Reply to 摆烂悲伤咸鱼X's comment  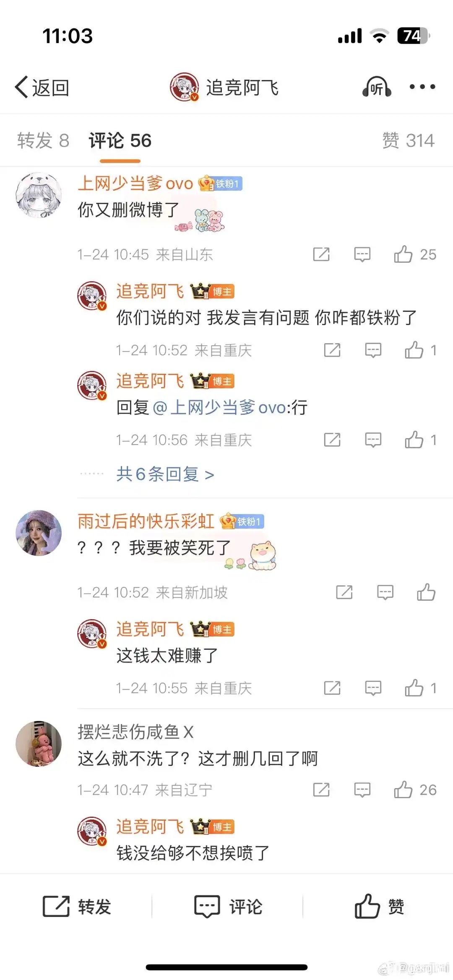tap(362, 790)
